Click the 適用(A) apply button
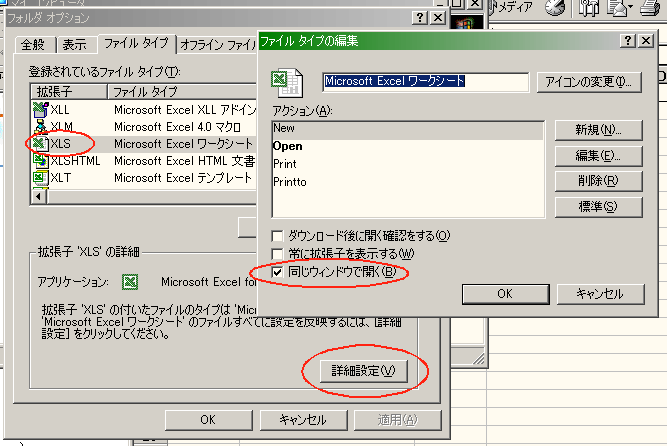Viewport: 667px width, 446px height. [397, 420]
